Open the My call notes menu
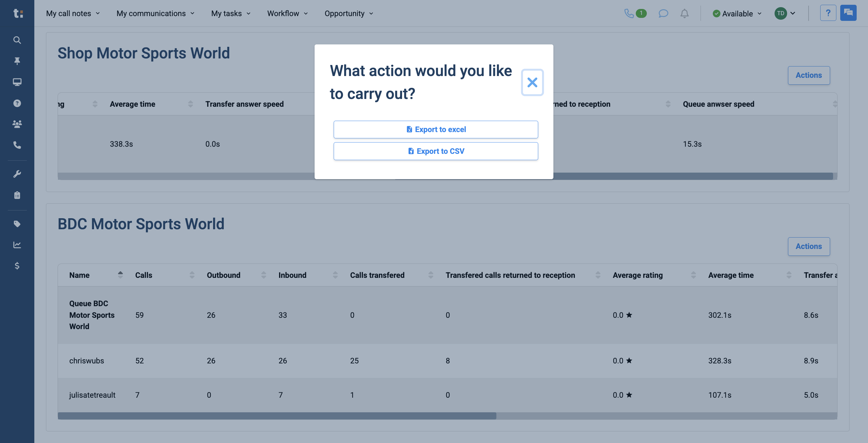Image resolution: width=868 pixels, height=443 pixels. point(72,13)
